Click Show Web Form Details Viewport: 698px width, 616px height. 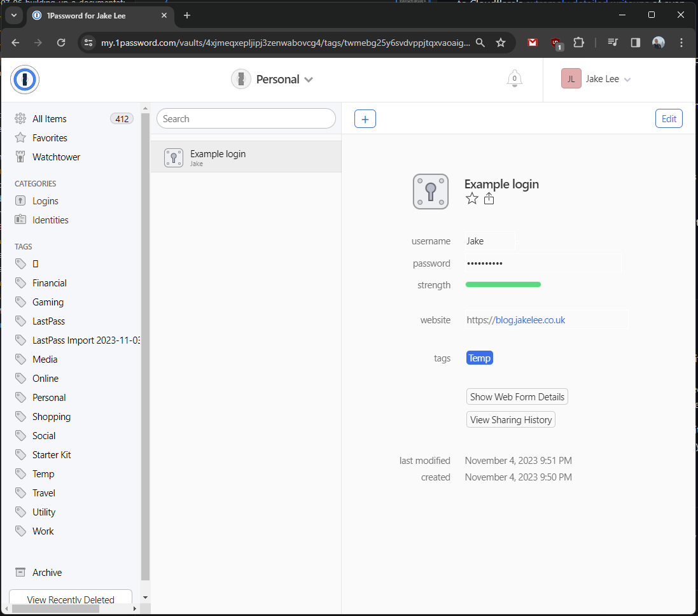pos(517,397)
